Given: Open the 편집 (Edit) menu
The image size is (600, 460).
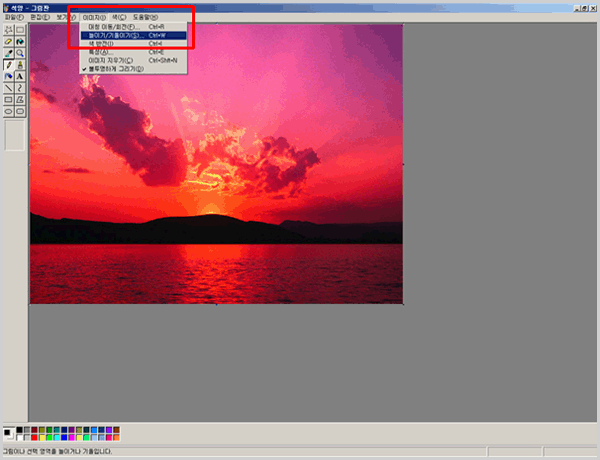Looking at the screenshot, I should 37,18.
